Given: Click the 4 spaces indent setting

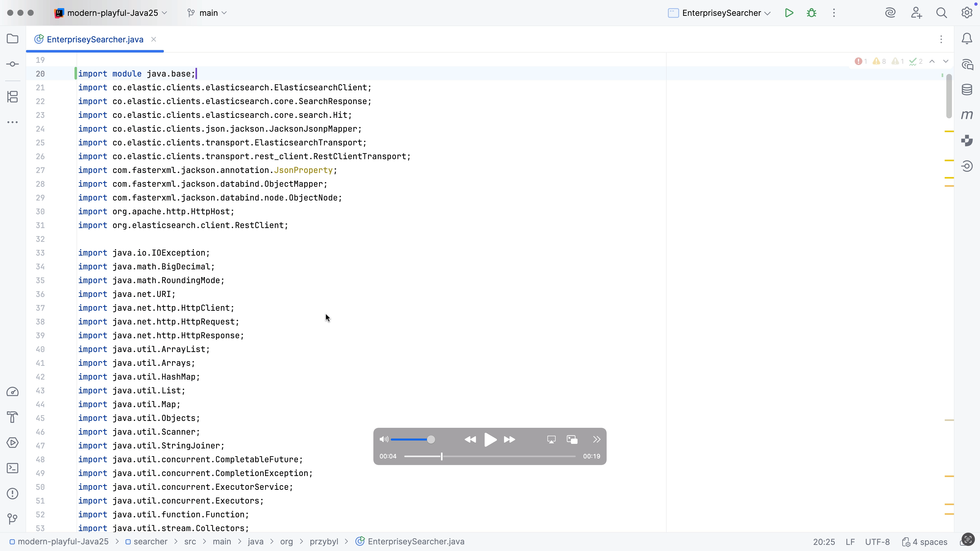Looking at the screenshot, I should (x=926, y=542).
